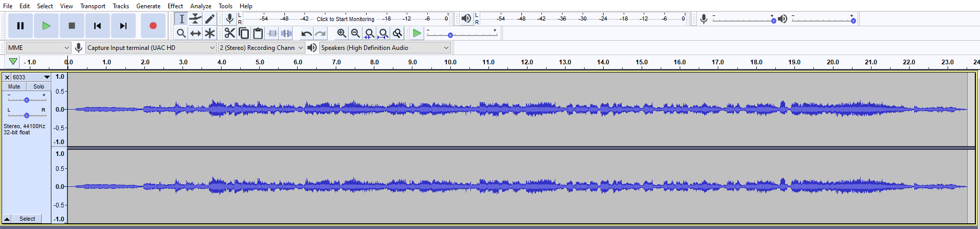
Task: Click the track Select button
Action: point(27,219)
